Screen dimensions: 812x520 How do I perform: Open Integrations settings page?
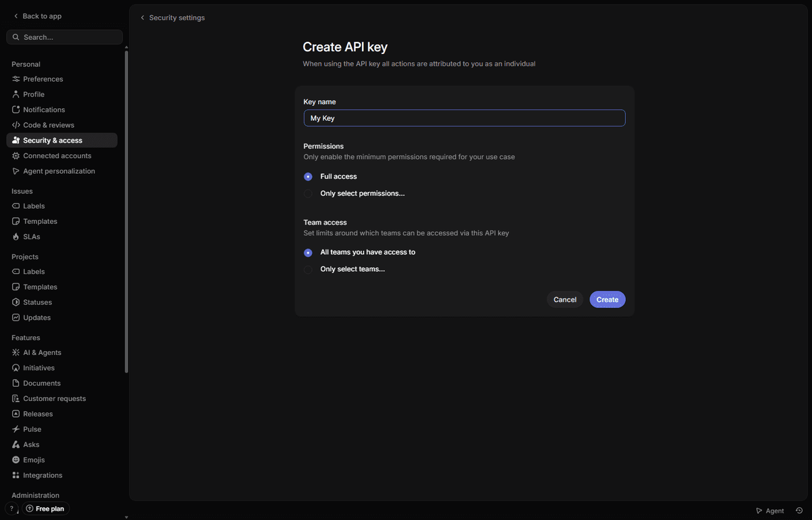click(62, 475)
